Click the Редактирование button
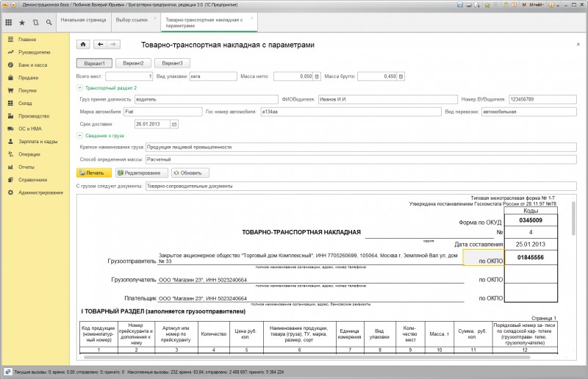 tap(142, 173)
